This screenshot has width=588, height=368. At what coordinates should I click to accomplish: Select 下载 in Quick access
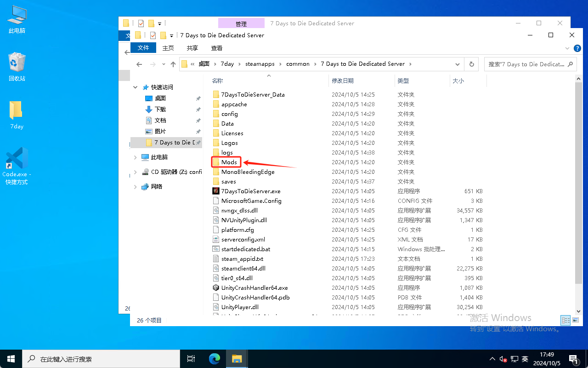(160, 109)
